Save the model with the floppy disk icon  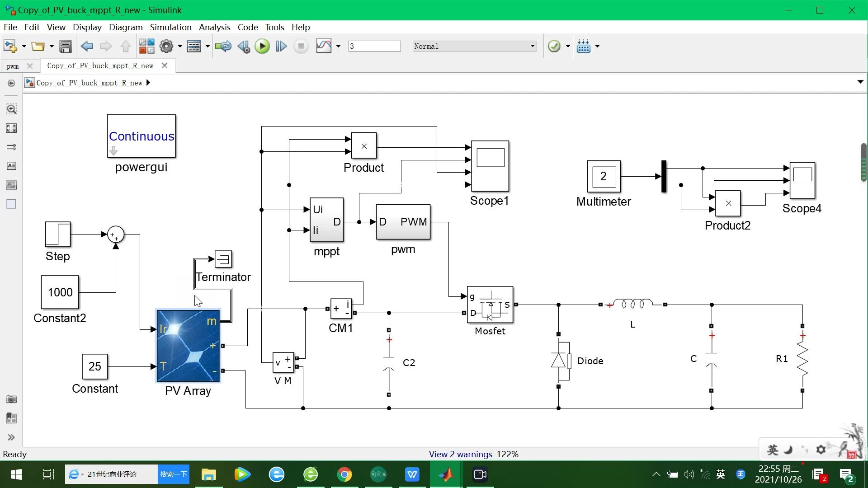point(66,46)
